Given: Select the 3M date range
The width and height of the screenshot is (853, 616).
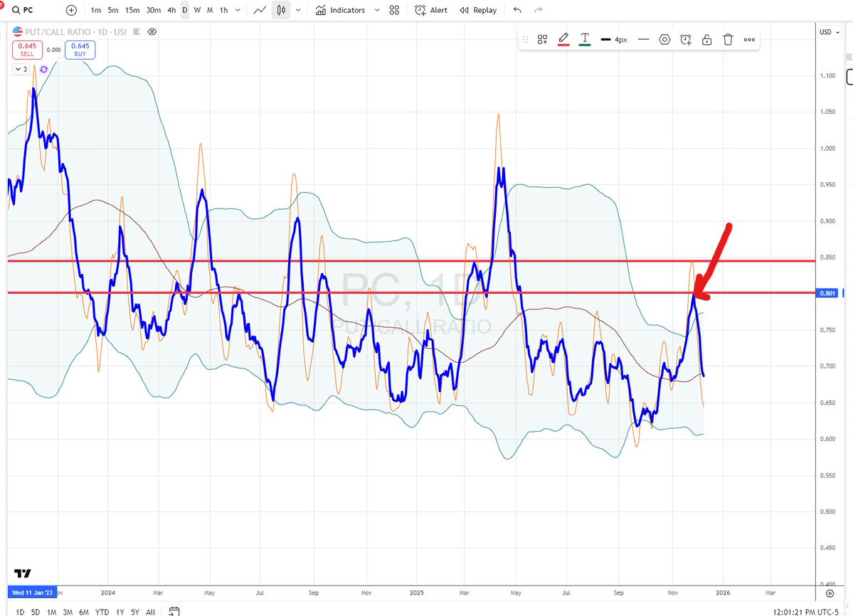Looking at the screenshot, I should point(68,612).
